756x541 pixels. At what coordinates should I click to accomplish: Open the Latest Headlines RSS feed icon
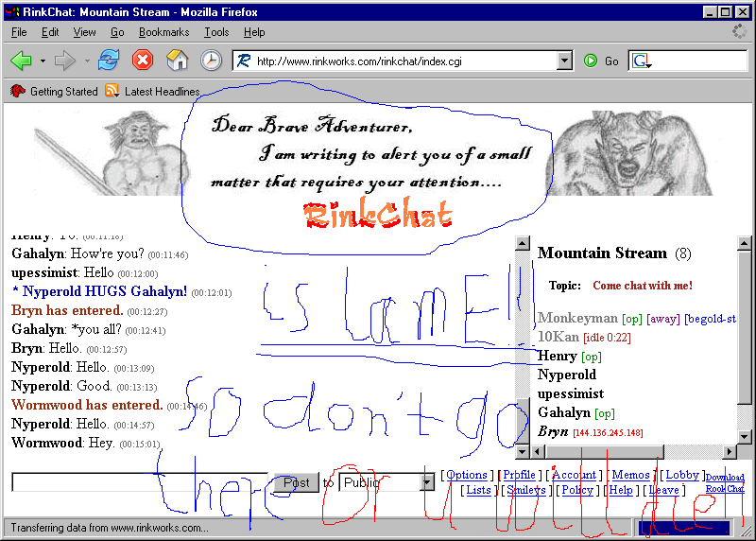[x=112, y=91]
